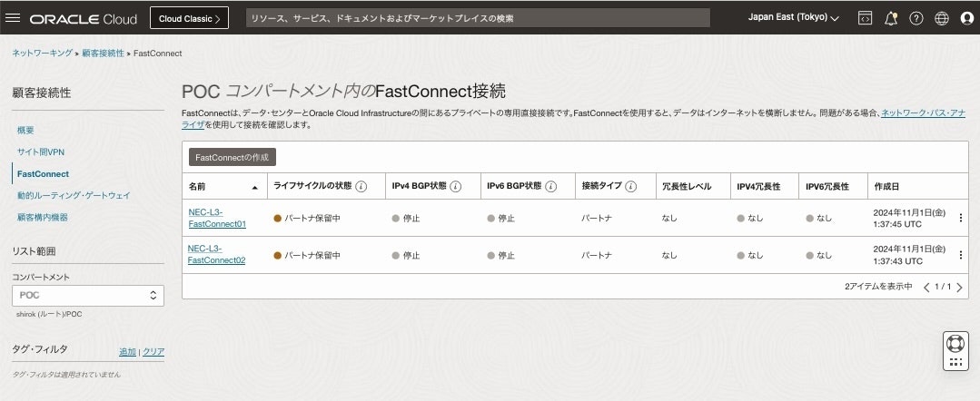Screen dimensions: 980x401
Task: Click クリア tag filter link
Action: click(x=153, y=352)
